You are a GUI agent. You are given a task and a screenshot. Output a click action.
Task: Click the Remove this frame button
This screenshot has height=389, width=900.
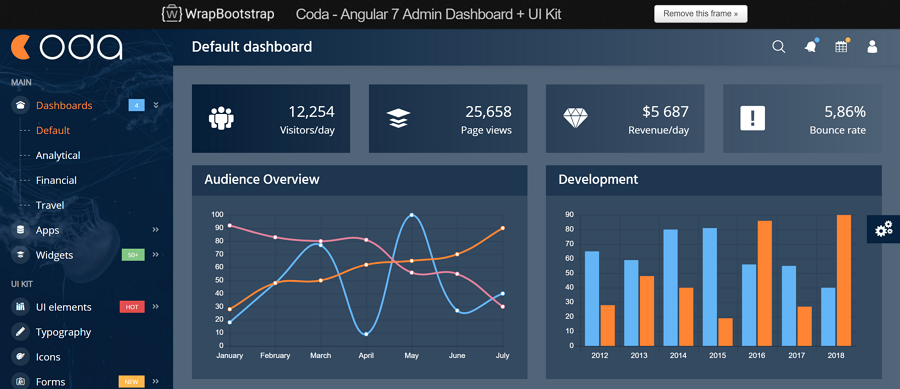tap(700, 14)
